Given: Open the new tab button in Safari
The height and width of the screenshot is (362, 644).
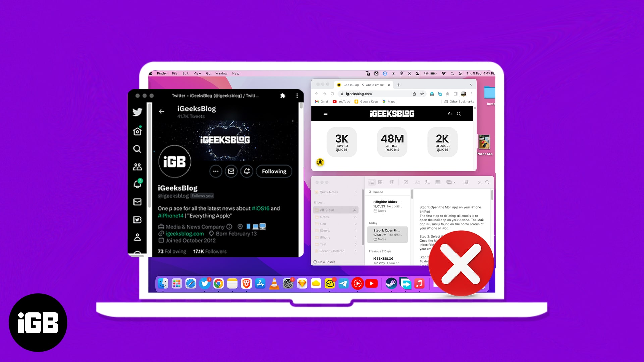Looking at the screenshot, I should tap(398, 84).
